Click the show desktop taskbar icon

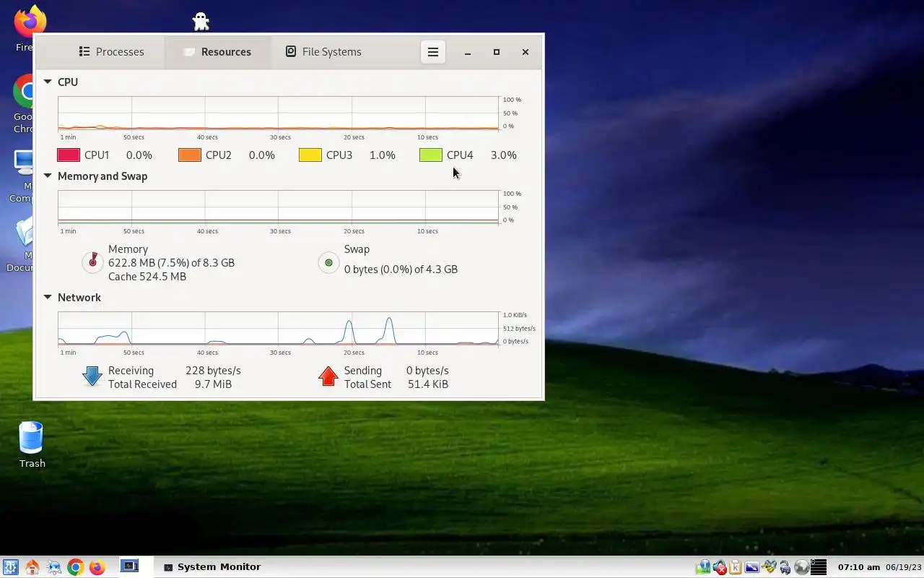coord(54,567)
